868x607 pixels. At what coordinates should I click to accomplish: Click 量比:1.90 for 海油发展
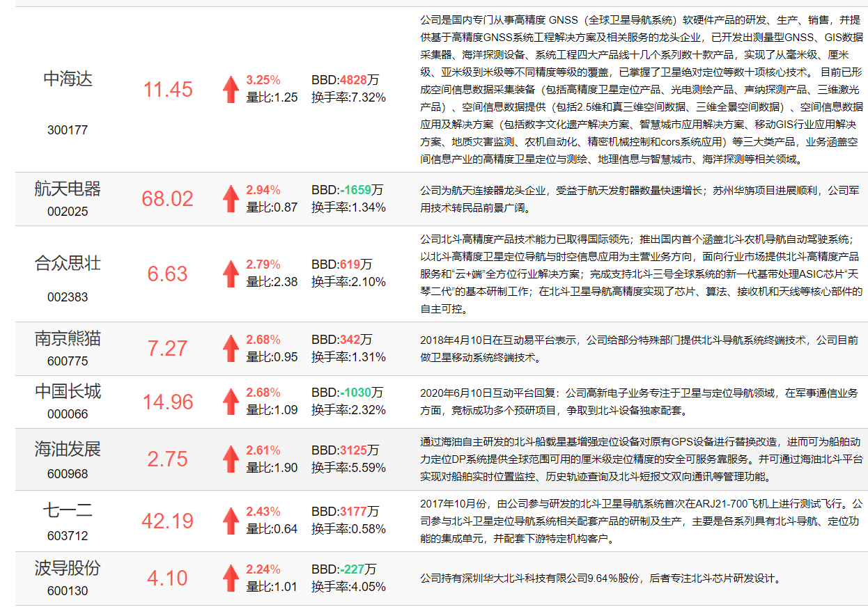pos(272,468)
